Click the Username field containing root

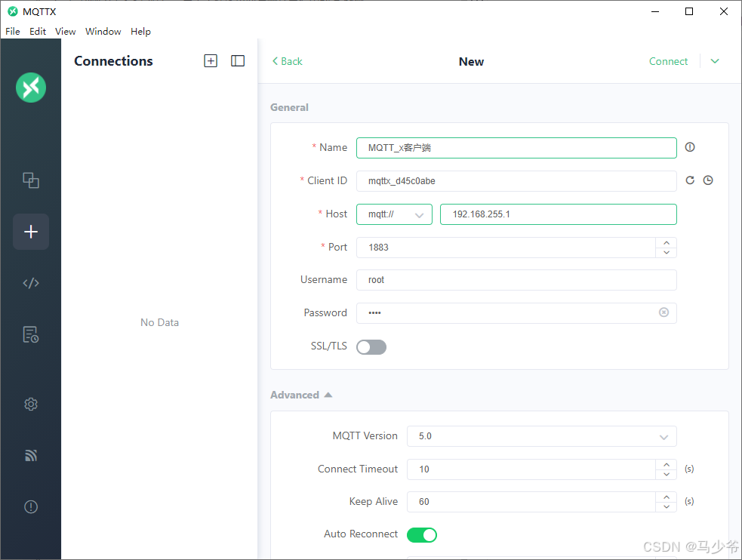tap(516, 280)
